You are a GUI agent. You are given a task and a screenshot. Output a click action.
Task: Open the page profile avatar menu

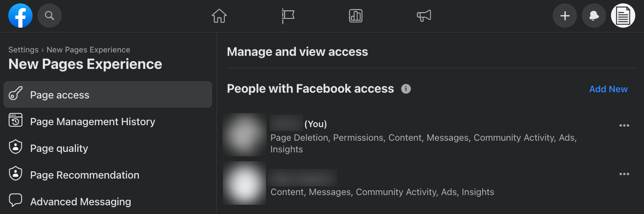[623, 16]
